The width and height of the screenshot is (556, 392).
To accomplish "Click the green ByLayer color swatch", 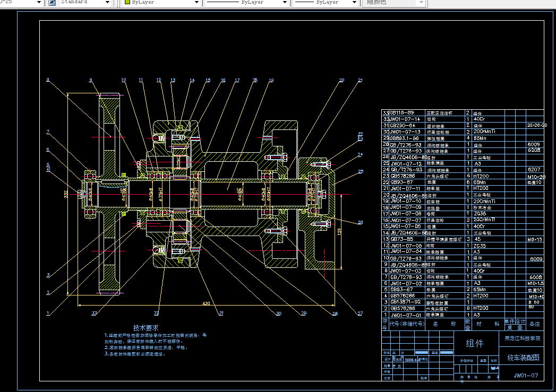I will pos(127,2).
